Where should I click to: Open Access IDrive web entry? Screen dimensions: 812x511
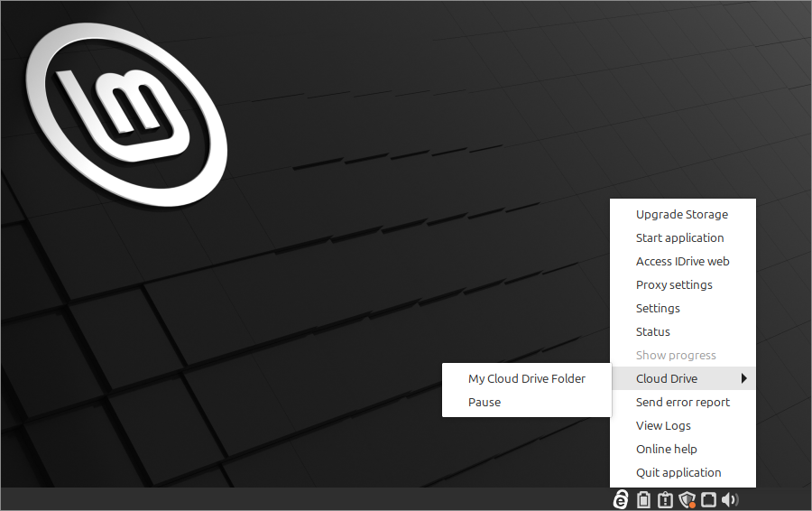(x=683, y=261)
